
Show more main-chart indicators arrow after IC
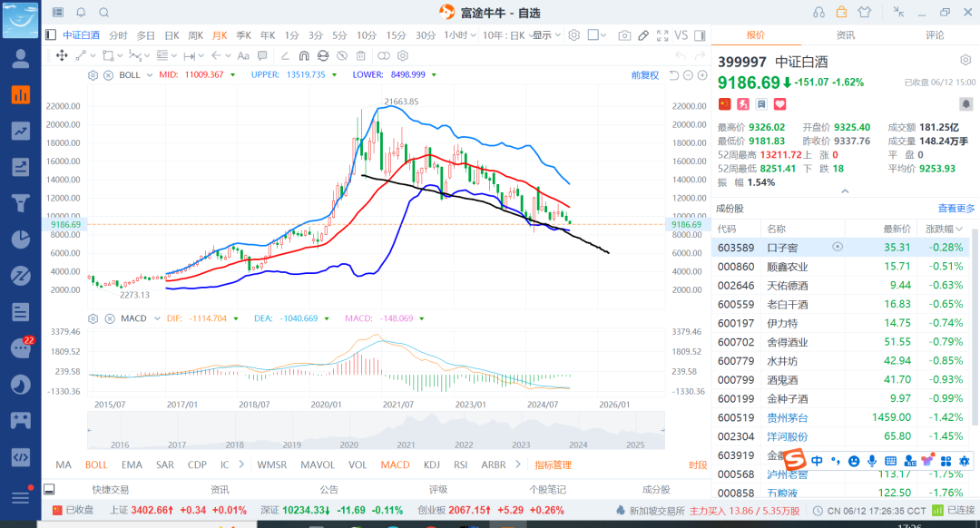point(241,464)
